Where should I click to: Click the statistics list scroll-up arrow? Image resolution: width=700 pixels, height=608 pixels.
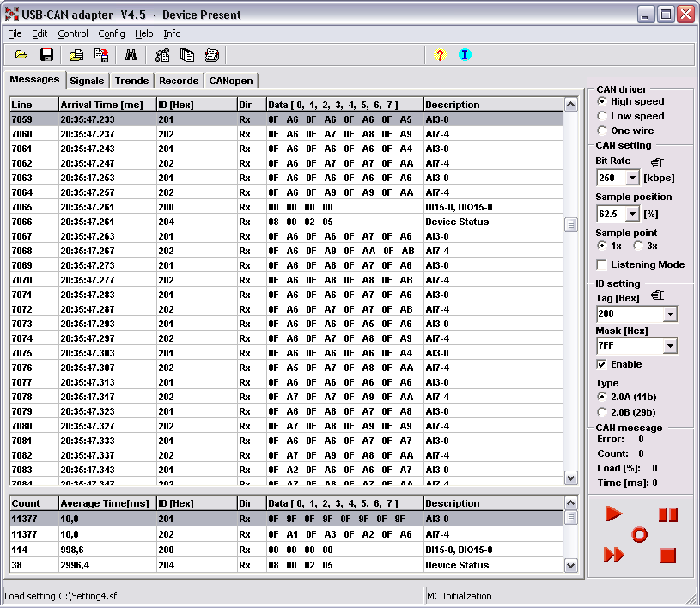click(x=570, y=503)
